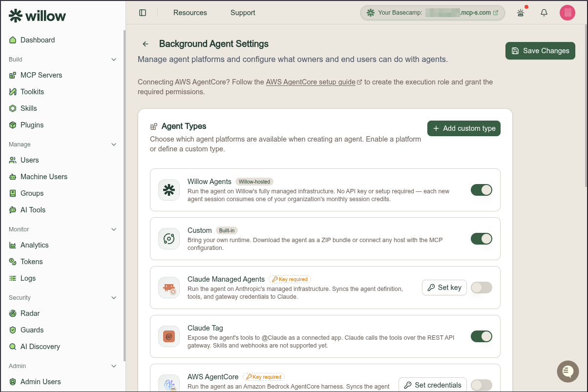Click the Background Agent Settings title
Viewport: 588px width, 392px height.
coord(214,44)
